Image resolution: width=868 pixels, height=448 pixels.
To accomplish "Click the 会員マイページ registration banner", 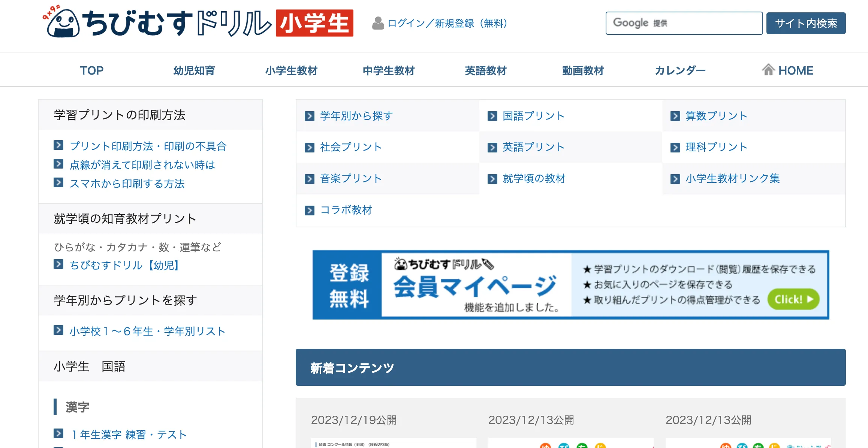I will tap(571, 285).
